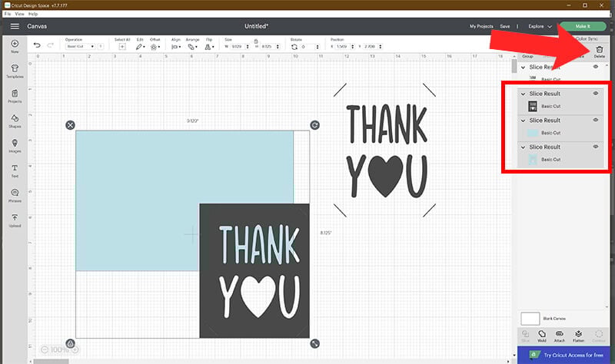
Task: Click the Rotate icon in toolbar
Action: click(x=294, y=47)
